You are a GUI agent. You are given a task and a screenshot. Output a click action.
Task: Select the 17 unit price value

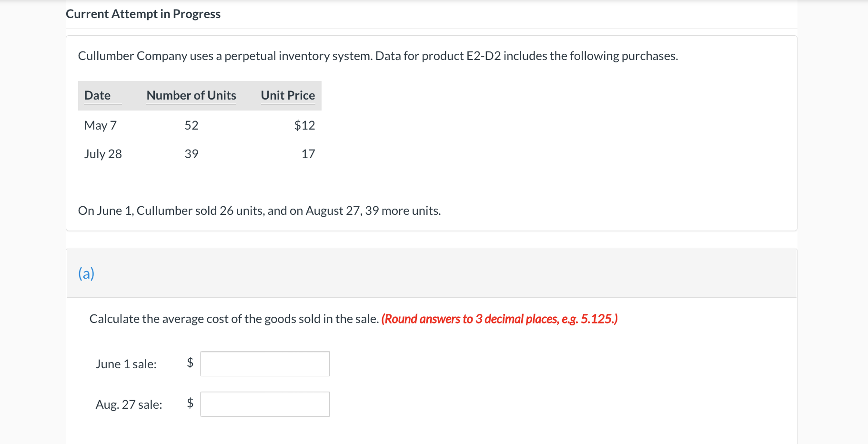click(308, 154)
